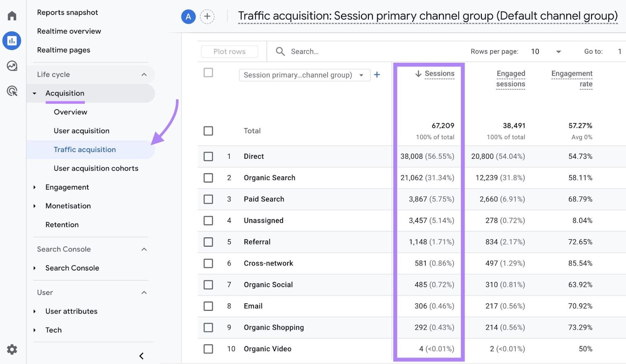The width and height of the screenshot is (626, 364).
Task: Click the plus icon to add a secondary dimension
Action: 377,75
